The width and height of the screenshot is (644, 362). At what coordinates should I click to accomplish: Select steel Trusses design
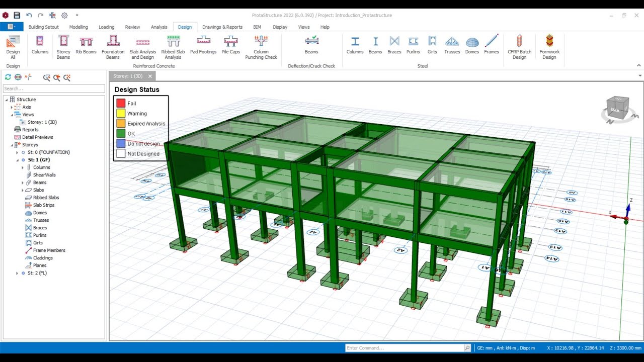point(452,45)
